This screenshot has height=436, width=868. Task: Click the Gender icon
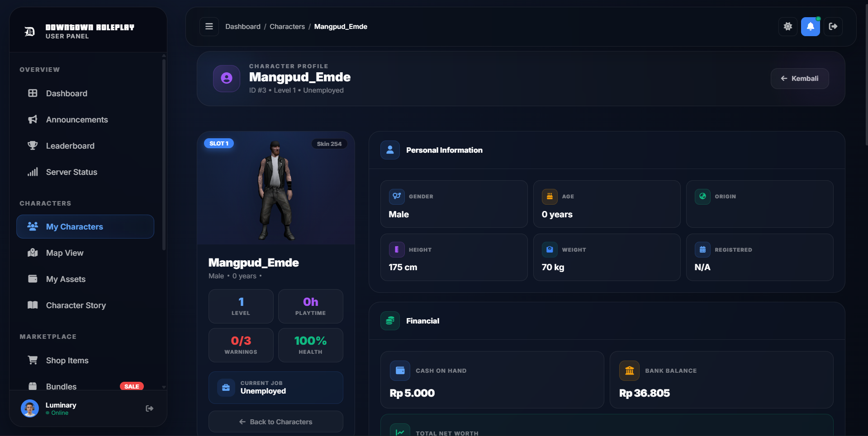click(397, 197)
